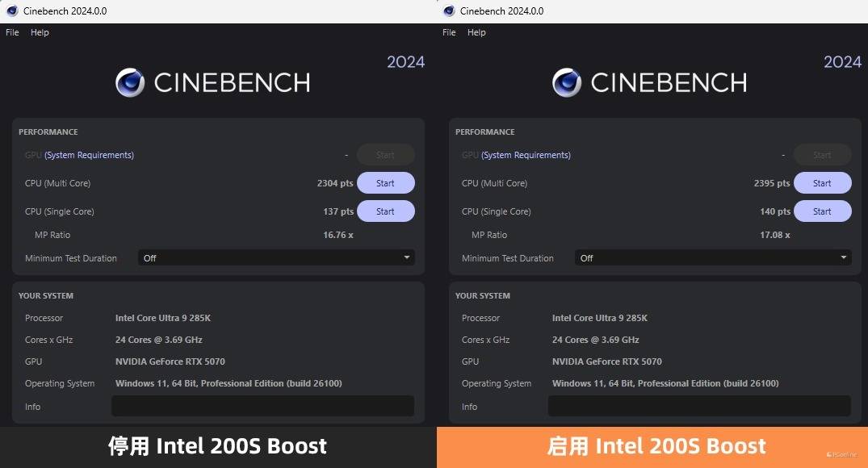Open System Requirements link in left window
Viewport: 868px width, 468px height.
(89, 155)
